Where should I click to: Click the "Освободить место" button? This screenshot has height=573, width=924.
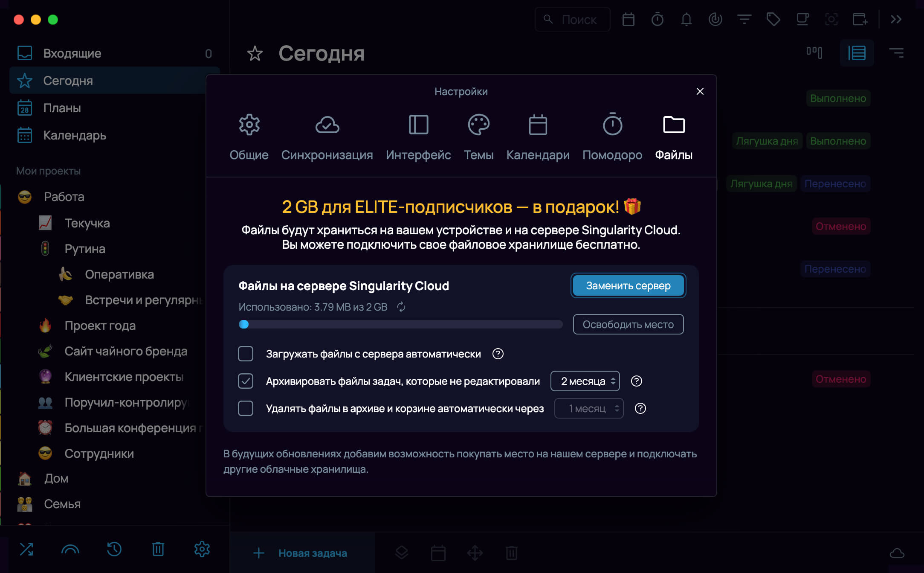(x=628, y=324)
